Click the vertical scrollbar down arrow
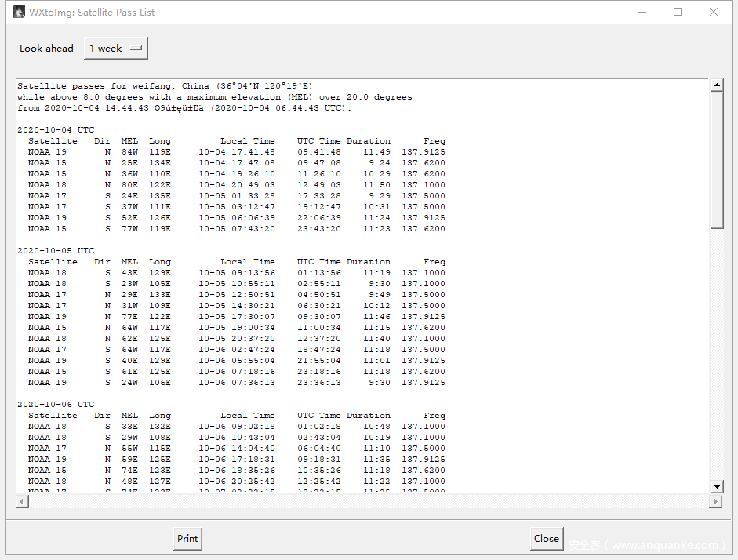 click(716, 486)
